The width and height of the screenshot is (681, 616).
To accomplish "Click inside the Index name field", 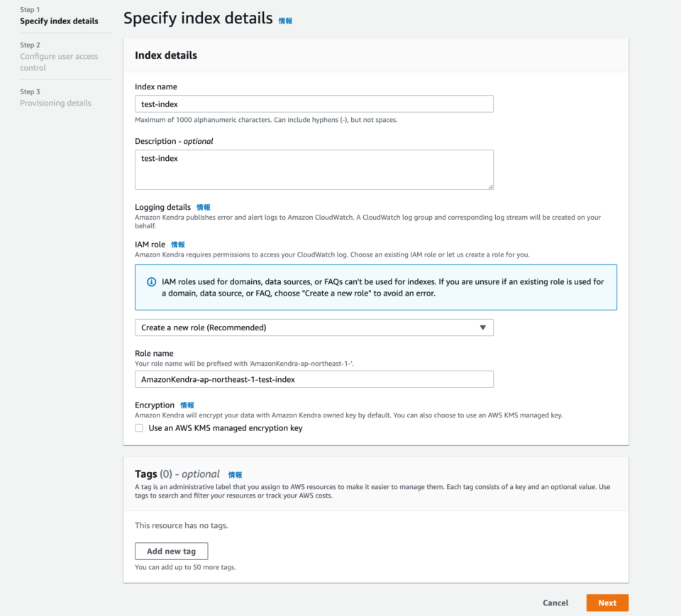I will (x=314, y=103).
